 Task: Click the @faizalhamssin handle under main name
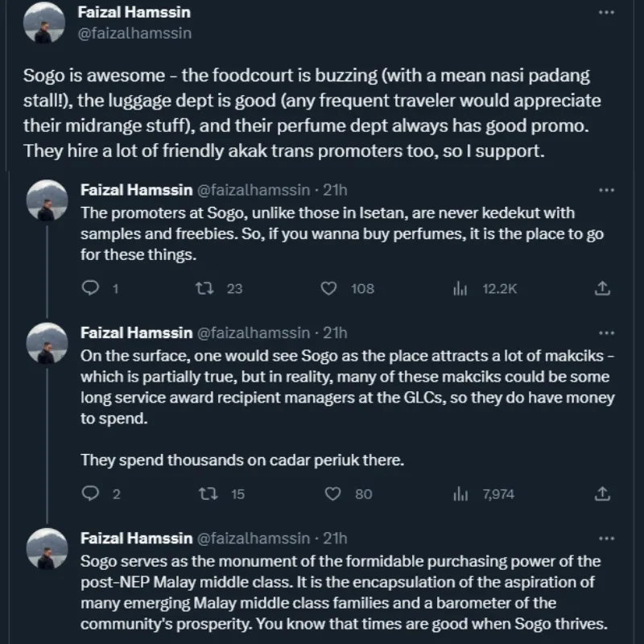[x=134, y=33]
